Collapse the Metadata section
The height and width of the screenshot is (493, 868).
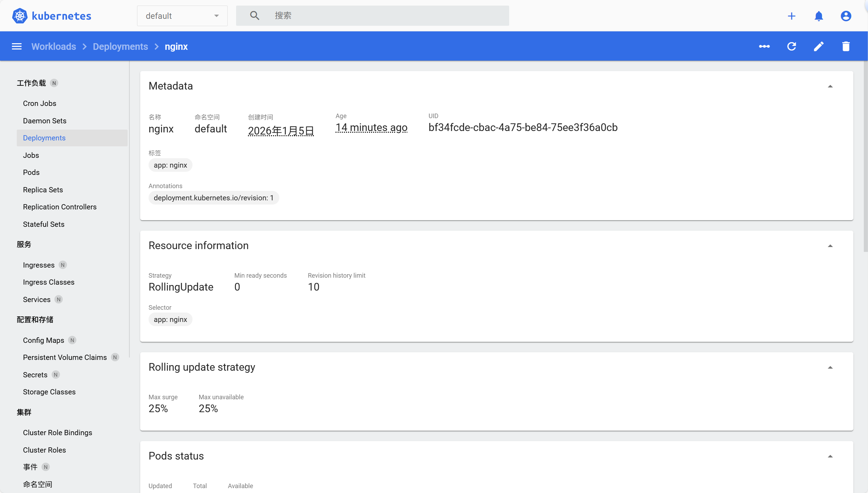[830, 86]
